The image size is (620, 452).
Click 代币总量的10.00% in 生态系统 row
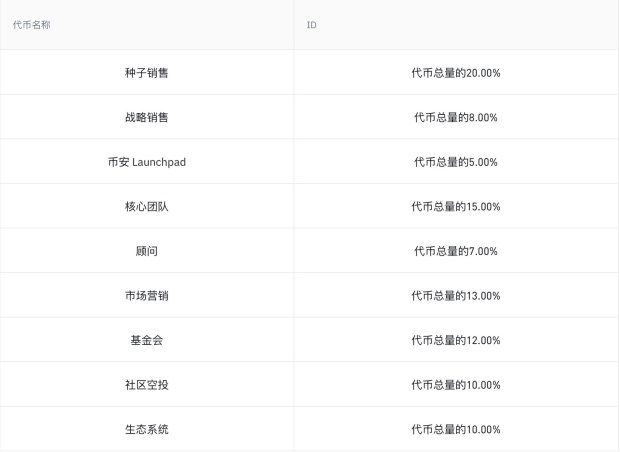(456, 429)
